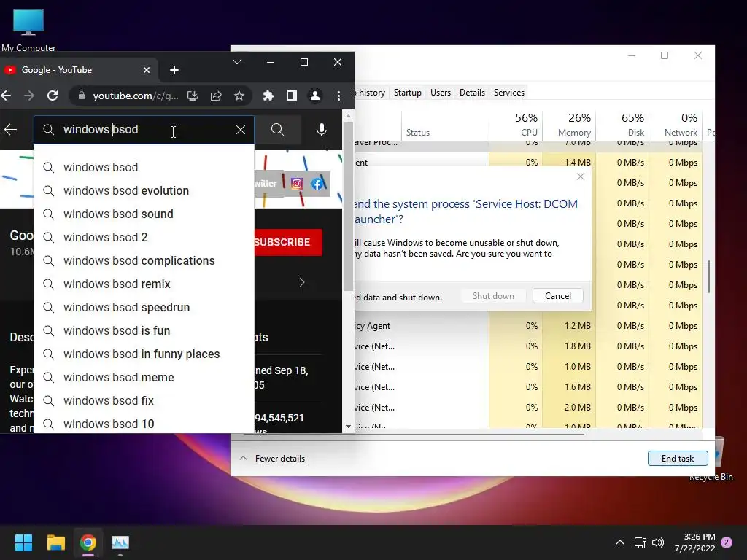Select suggestion 'windows bsod sound'
The width and height of the screenshot is (747, 560).
(x=144, y=214)
